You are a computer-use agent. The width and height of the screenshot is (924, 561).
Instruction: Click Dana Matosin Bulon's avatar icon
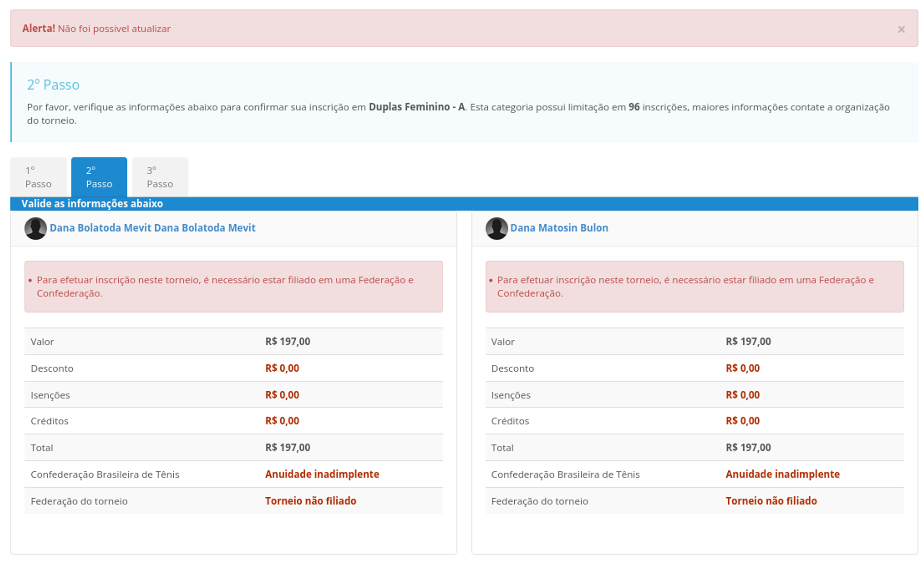point(496,228)
